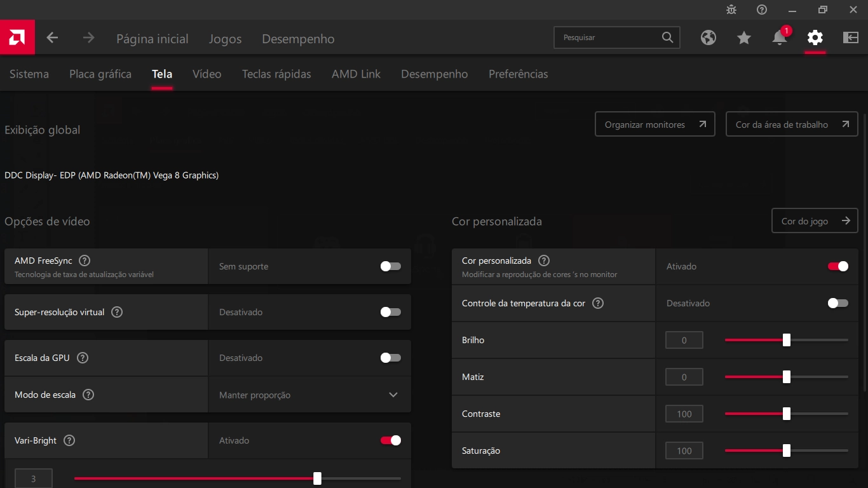Show help for AMD FreeSync
Viewport: 868px width, 488px height.
coord(85,261)
